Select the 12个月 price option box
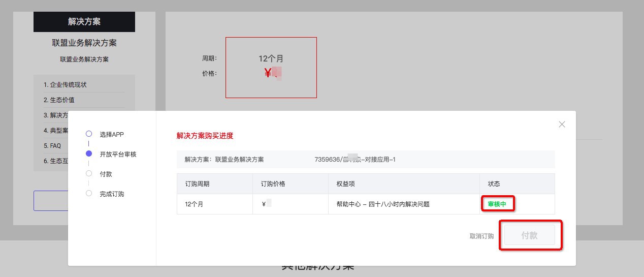The height and width of the screenshot is (277, 644). tap(271, 67)
